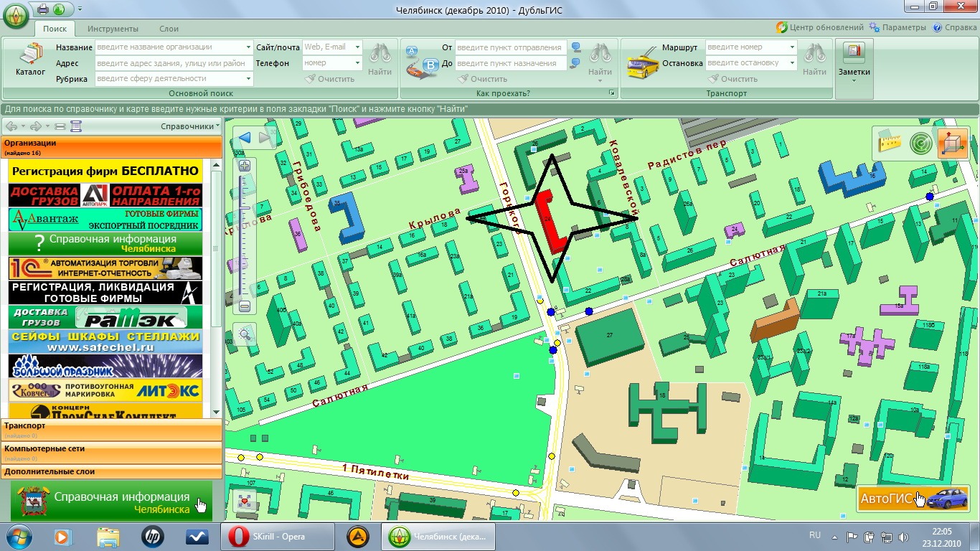Select the green radius search tool
The image size is (980, 551).
pos(920,143)
